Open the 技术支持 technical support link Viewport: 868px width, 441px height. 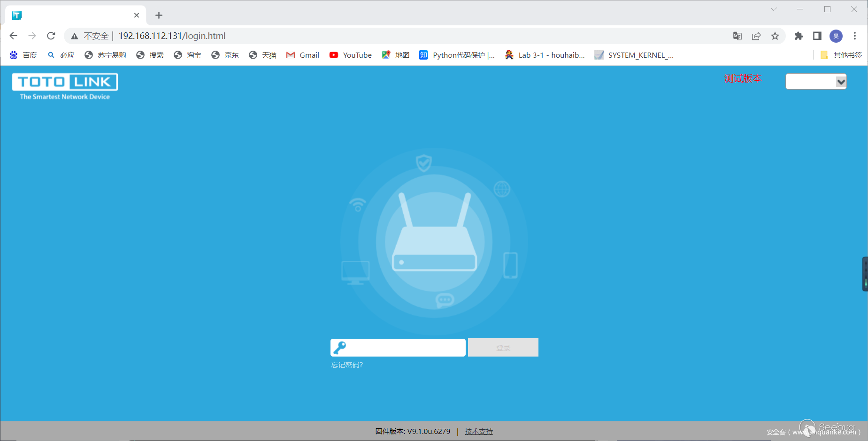pyautogui.click(x=479, y=432)
